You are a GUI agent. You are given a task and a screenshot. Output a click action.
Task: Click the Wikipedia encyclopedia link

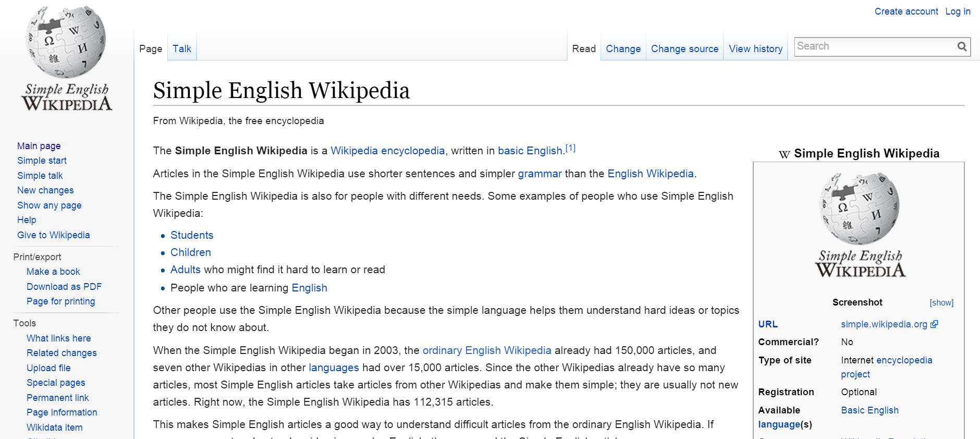point(388,151)
